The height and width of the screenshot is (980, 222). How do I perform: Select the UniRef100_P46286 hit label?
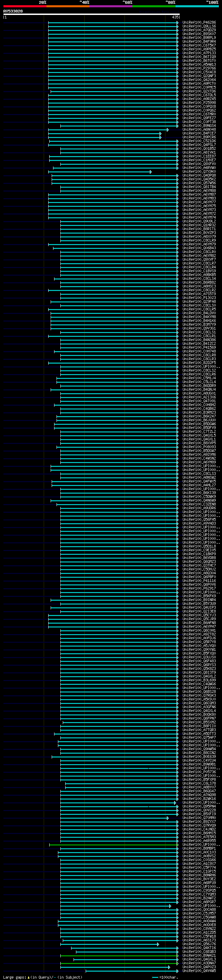199,23
